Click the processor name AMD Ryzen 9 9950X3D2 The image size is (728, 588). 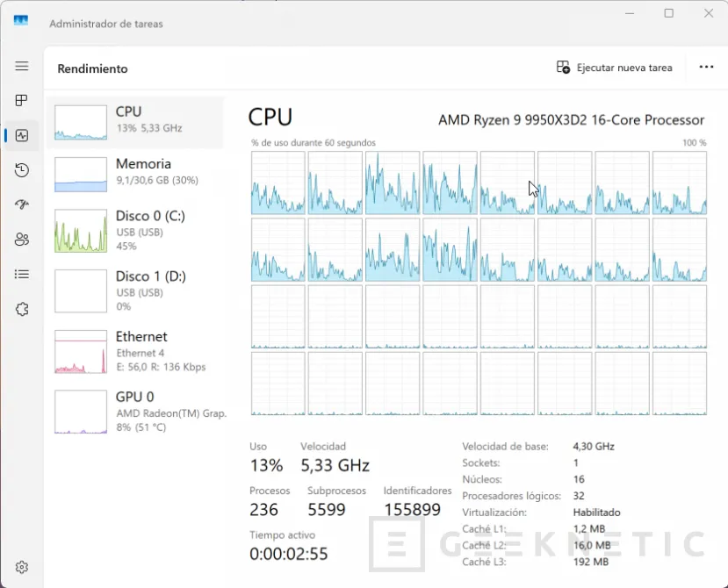point(571,120)
